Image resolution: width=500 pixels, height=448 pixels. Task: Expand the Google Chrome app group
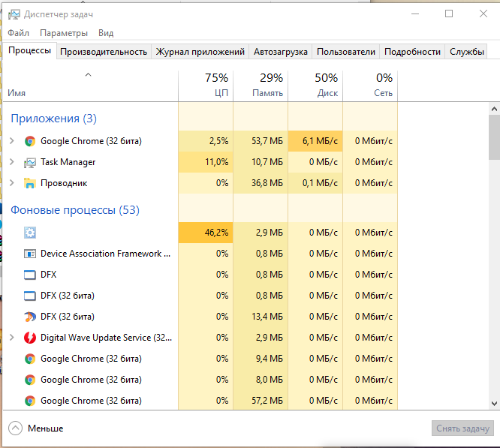click(x=12, y=141)
